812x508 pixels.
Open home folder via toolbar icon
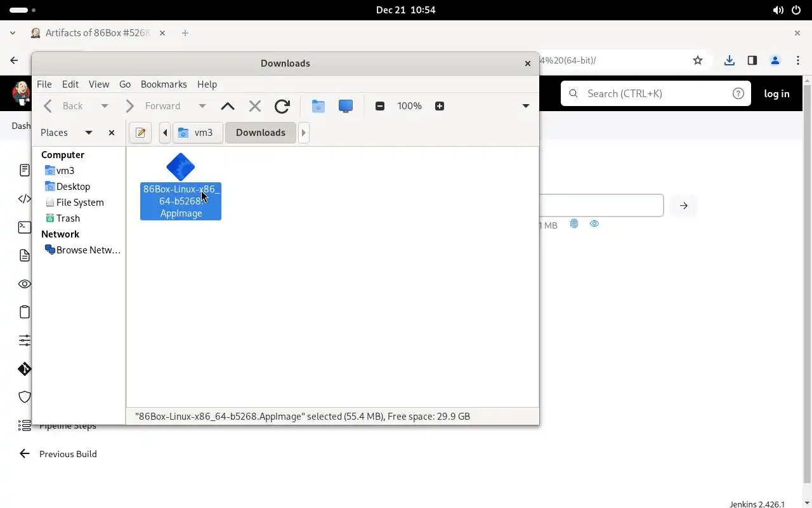pyautogui.click(x=318, y=106)
